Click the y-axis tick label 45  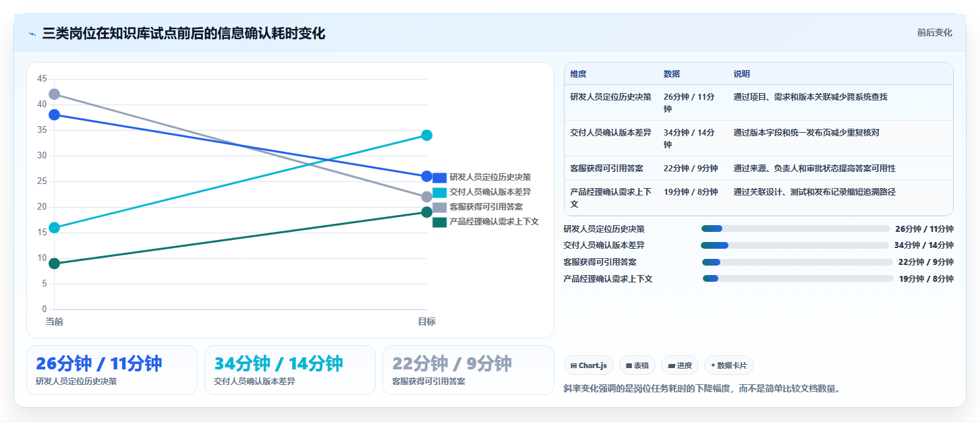[42, 79]
